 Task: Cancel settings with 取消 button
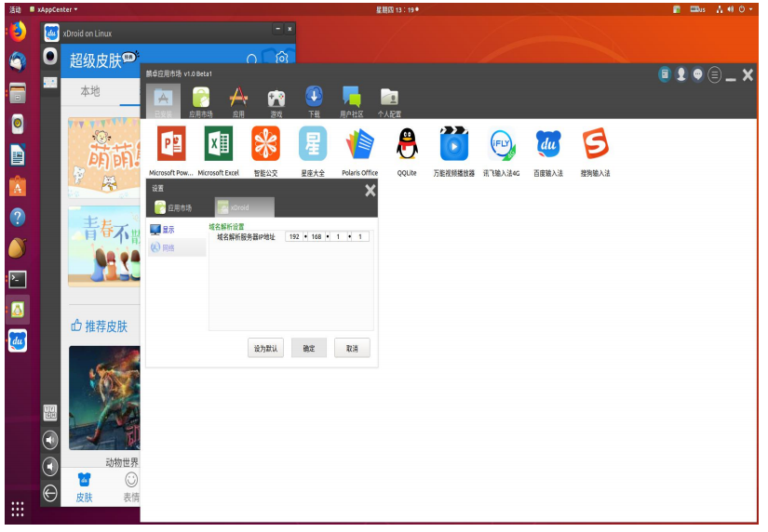coord(352,349)
